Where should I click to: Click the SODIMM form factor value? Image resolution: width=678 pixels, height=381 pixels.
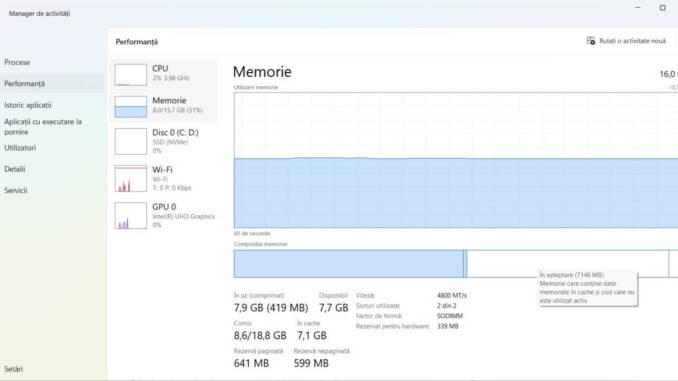[450, 316]
